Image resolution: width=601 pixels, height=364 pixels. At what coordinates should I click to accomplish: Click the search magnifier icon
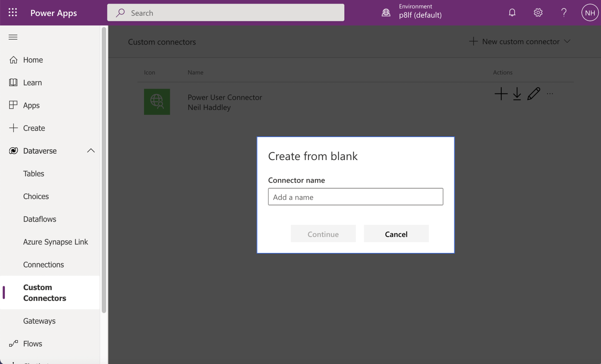120,13
